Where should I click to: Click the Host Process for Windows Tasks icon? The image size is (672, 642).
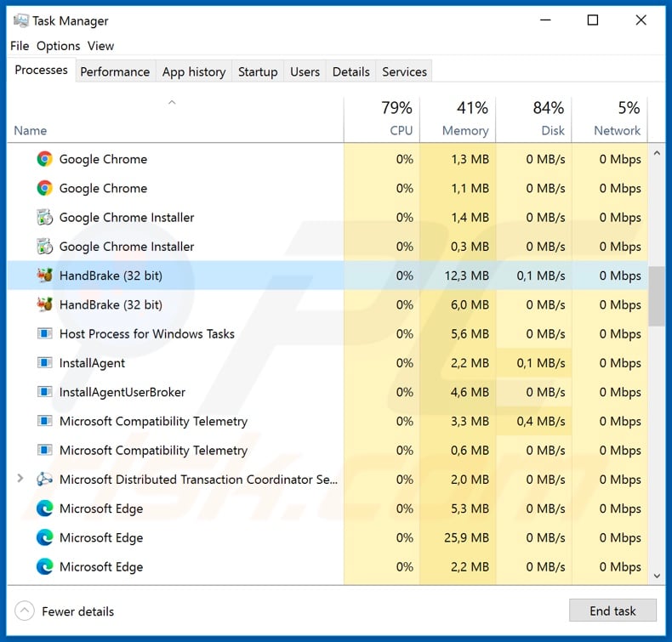point(44,333)
